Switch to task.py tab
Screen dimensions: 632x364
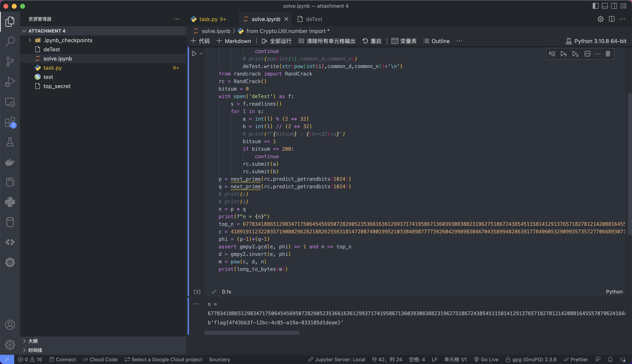click(x=212, y=19)
